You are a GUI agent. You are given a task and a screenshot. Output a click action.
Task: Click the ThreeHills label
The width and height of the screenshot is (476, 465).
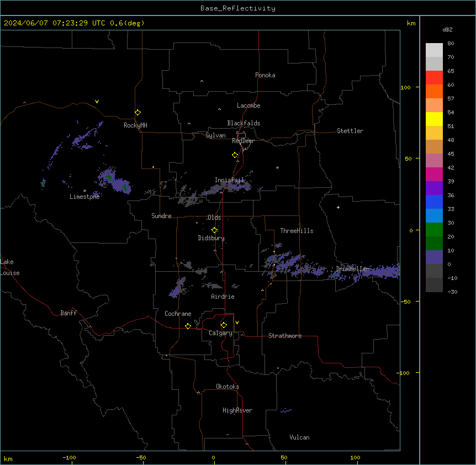tap(297, 231)
